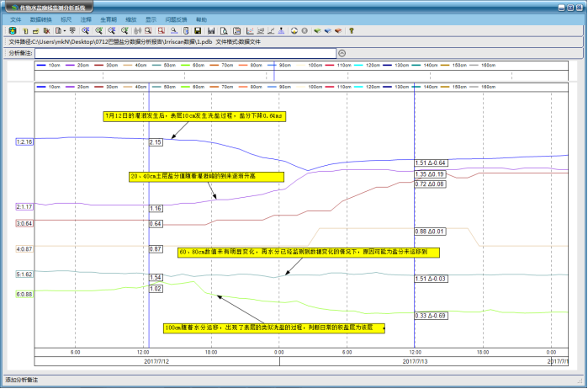Click the blue book toolbar icon
The height and width of the screenshot is (389, 588).
click(x=328, y=31)
